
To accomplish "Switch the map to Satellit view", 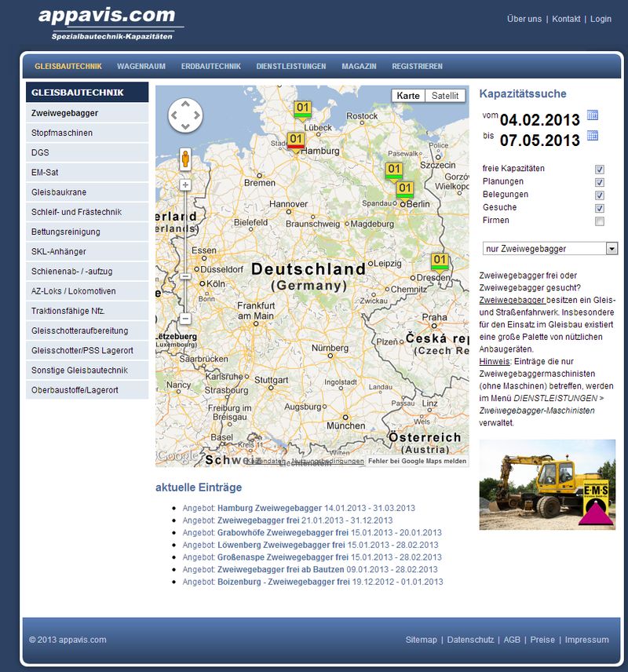I will click(x=445, y=96).
